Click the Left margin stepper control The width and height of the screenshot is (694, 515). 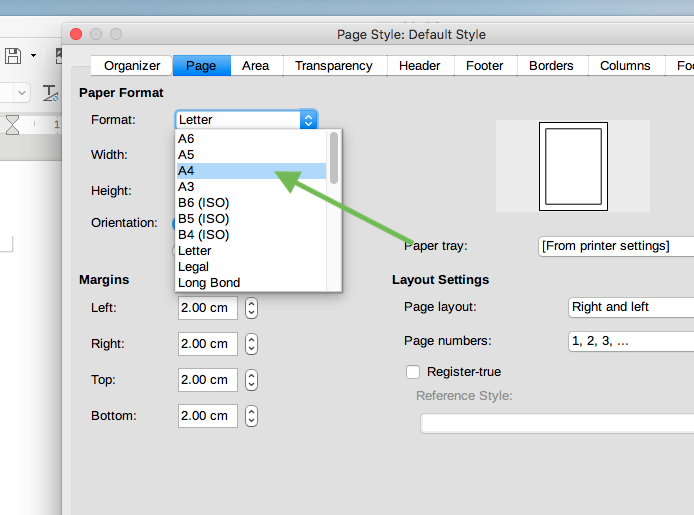click(252, 308)
